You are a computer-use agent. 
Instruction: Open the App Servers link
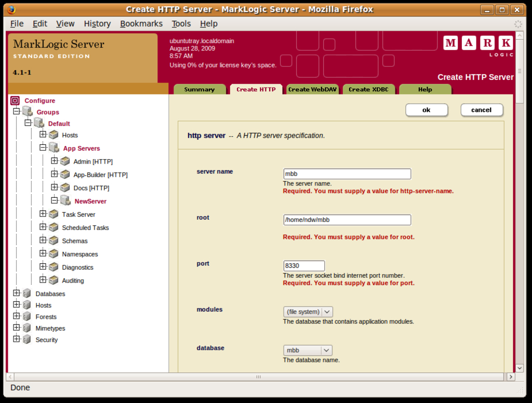[x=82, y=148]
